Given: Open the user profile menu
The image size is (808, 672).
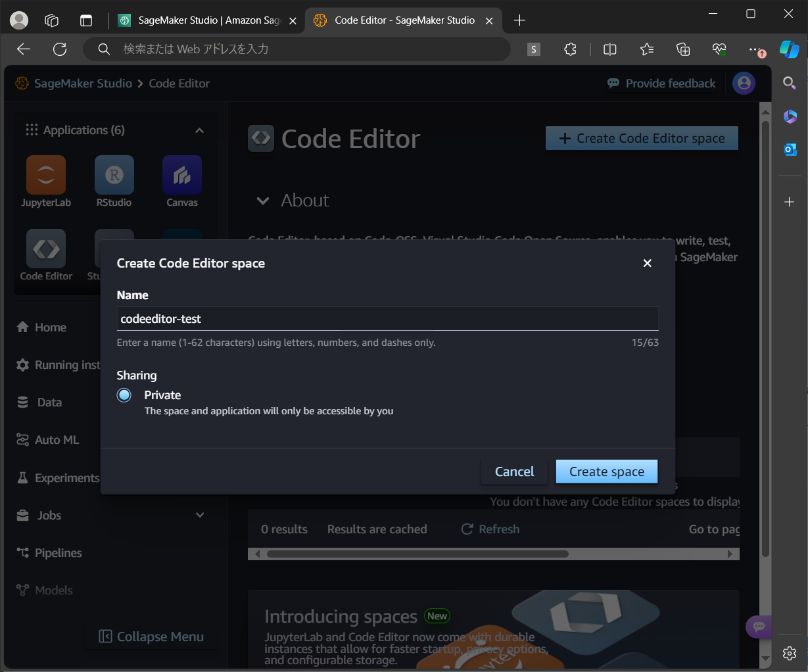Looking at the screenshot, I should coord(744,83).
